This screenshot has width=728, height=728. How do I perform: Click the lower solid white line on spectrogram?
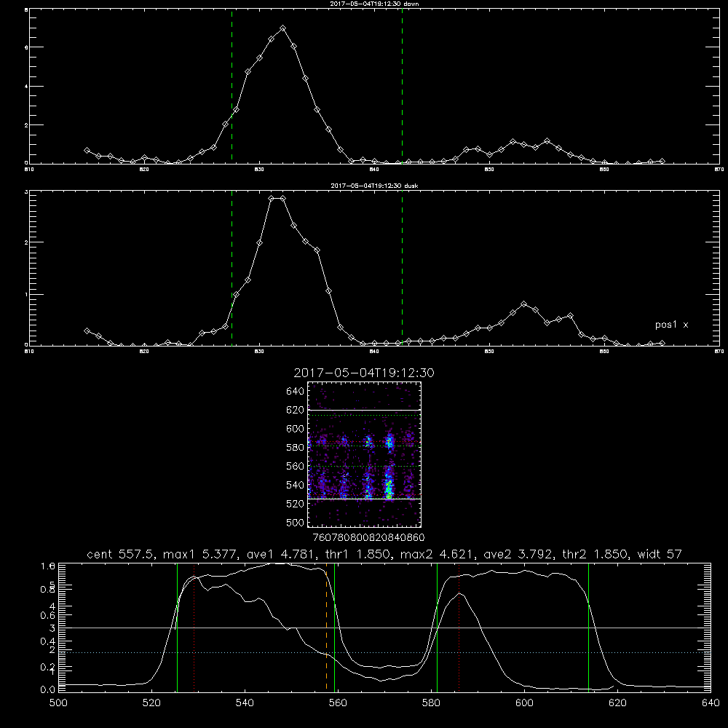365,499
